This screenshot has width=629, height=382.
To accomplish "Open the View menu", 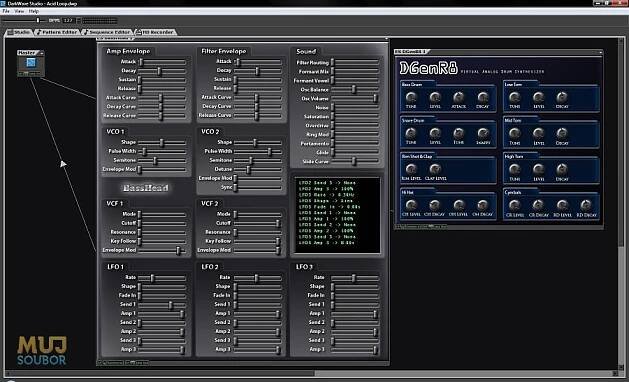I will click(x=19, y=11).
